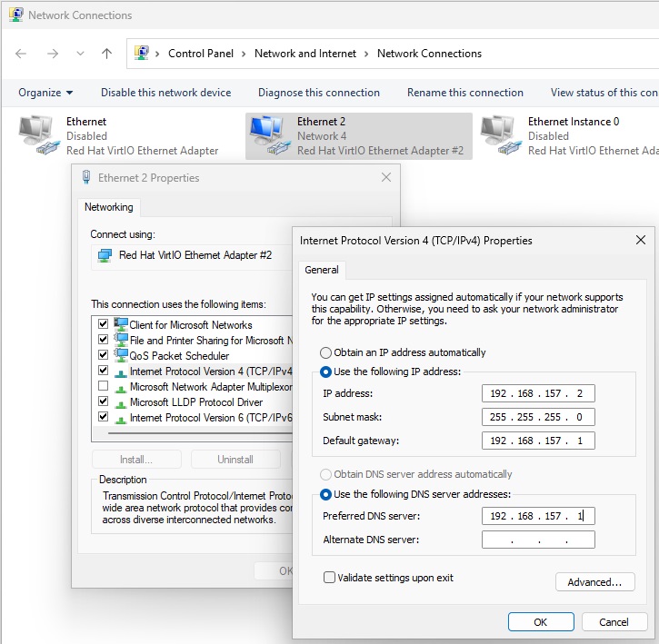659x644 pixels.
Task: Click the Install... button
Action: click(136, 460)
